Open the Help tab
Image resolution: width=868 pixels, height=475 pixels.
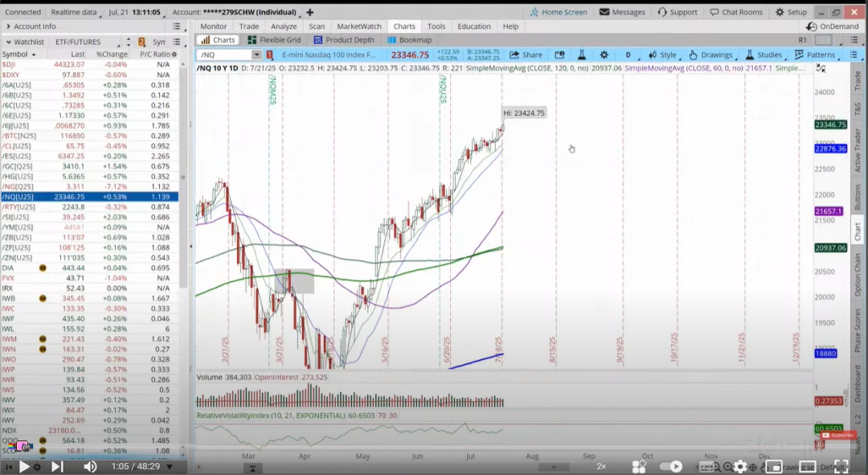(x=510, y=26)
